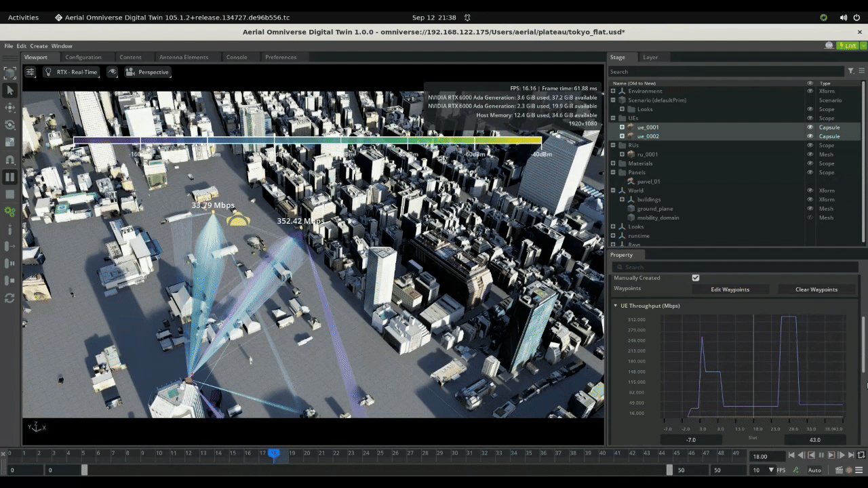Click the clapperboard icon in timeline bar
The width and height of the screenshot is (868, 488).
click(x=839, y=470)
